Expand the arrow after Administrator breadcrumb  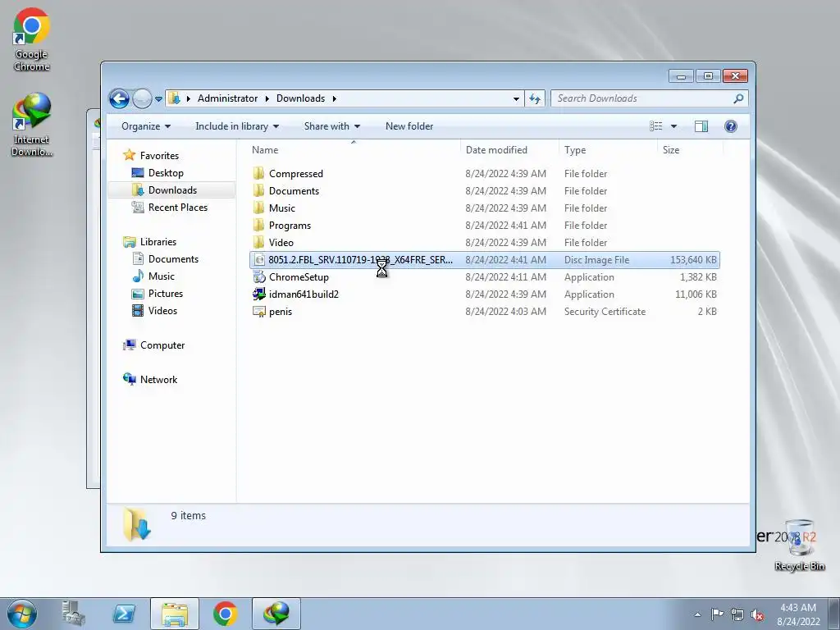coord(267,98)
